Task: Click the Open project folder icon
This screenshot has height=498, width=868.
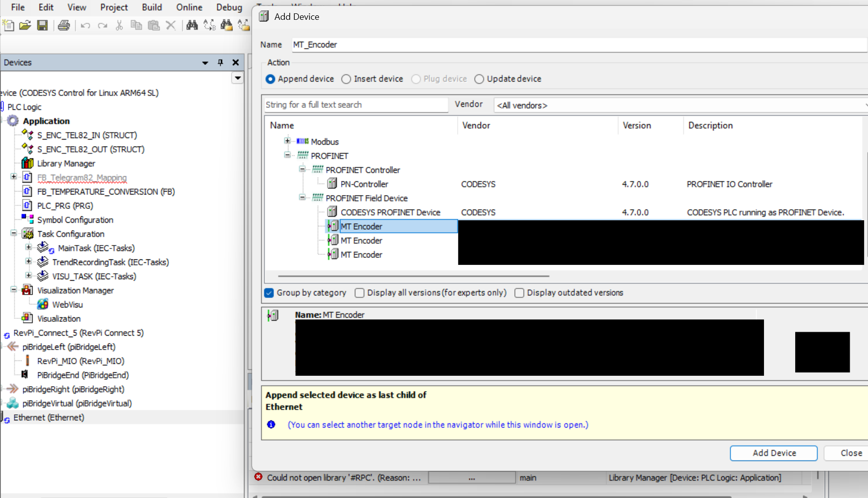Action: pos(25,25)
